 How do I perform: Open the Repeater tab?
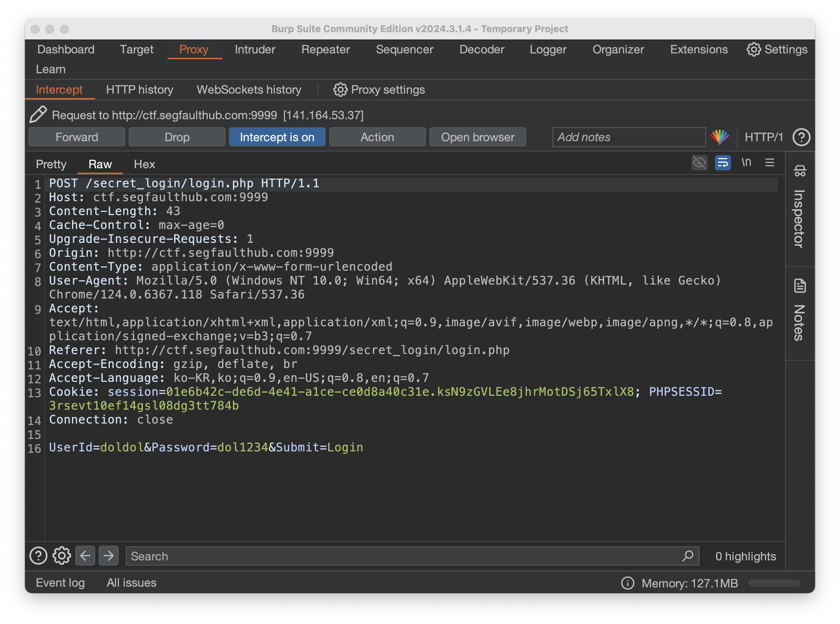click(x=325, y=49)
